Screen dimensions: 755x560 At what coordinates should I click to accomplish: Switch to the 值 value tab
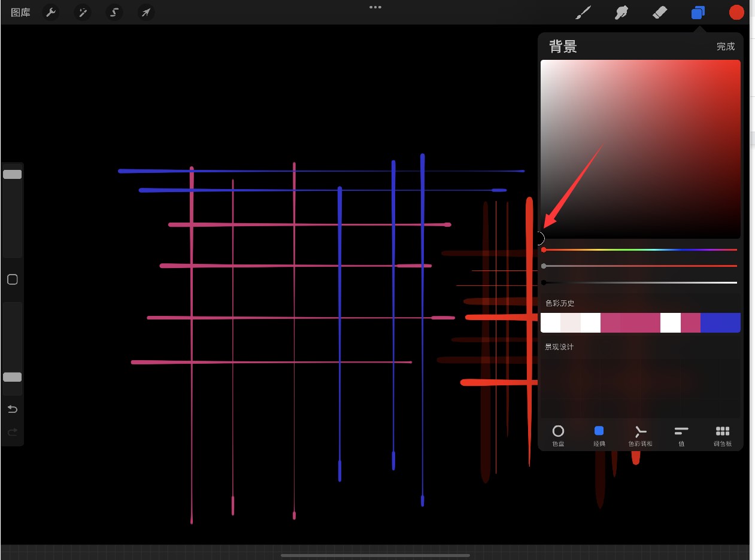681,435
